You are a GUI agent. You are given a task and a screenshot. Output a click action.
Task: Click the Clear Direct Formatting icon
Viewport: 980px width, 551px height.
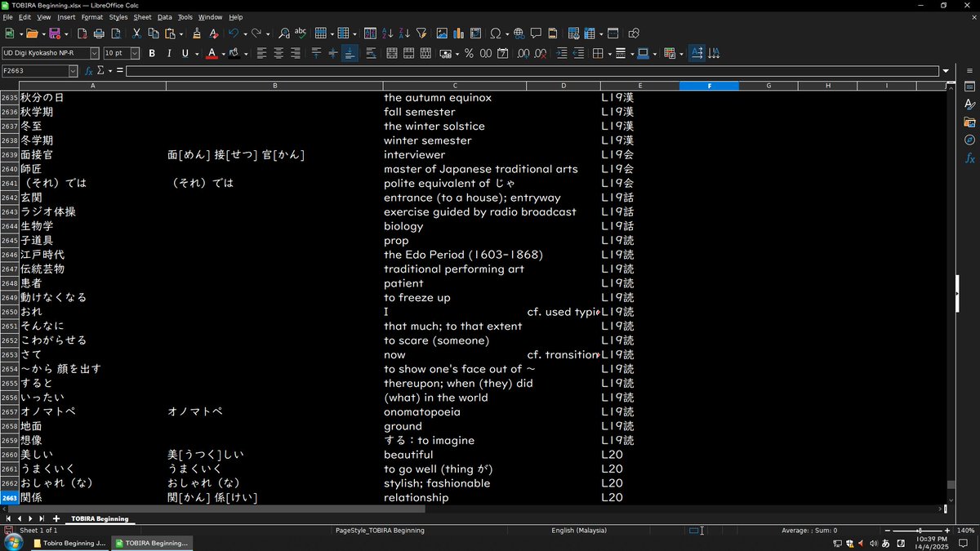[x=214, y=33]
